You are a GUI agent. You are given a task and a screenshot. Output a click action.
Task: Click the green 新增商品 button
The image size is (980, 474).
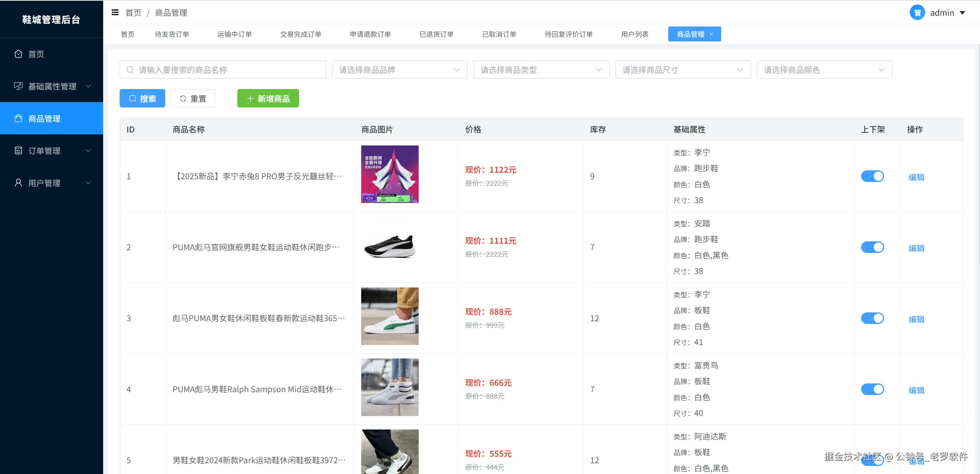[x=268, y=98]
